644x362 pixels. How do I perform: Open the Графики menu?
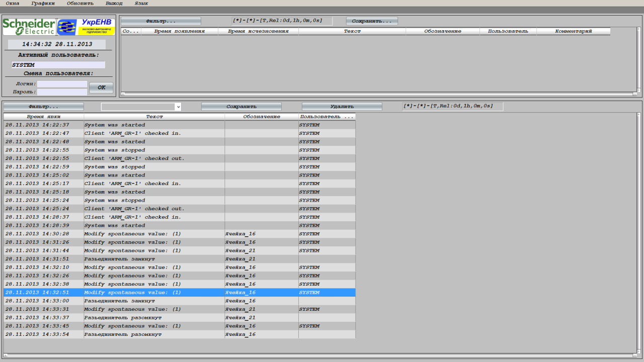43,3
